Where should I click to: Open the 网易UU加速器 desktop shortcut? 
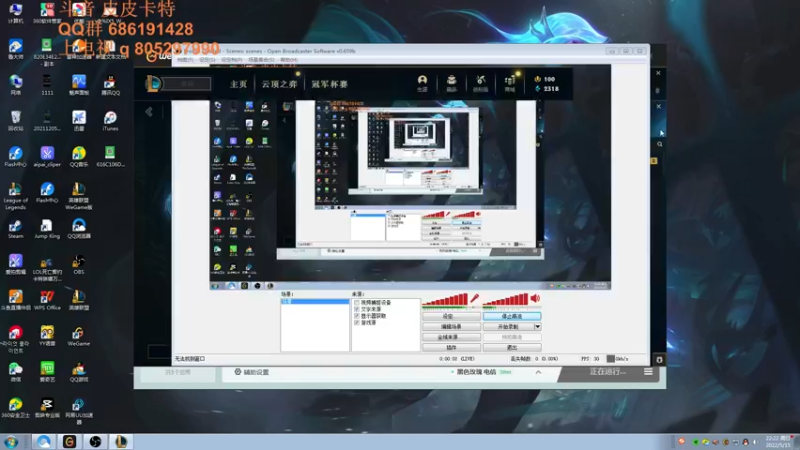click(79, 411)
